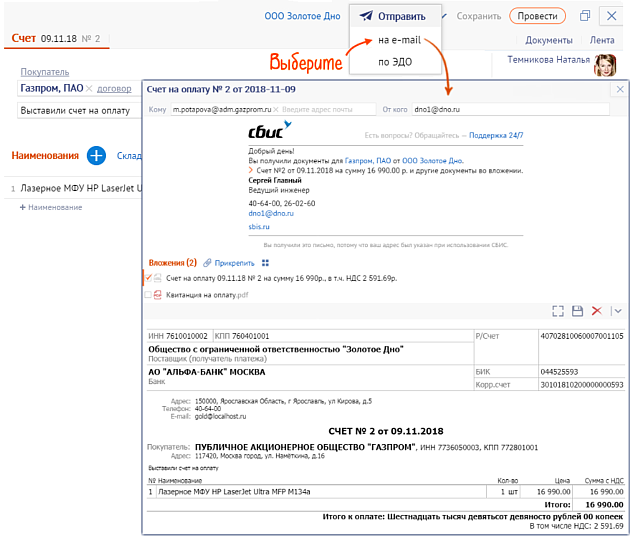630x537 pixels.
Task: Open the Поддержка 24/7 link
Action: click(496, 135)
